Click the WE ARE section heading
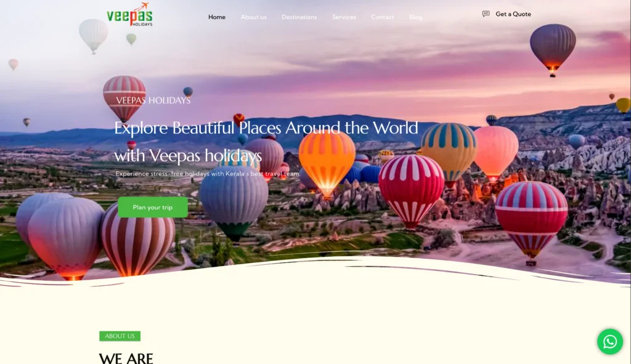This screenshot has height=364, width=631. point(126,358)
